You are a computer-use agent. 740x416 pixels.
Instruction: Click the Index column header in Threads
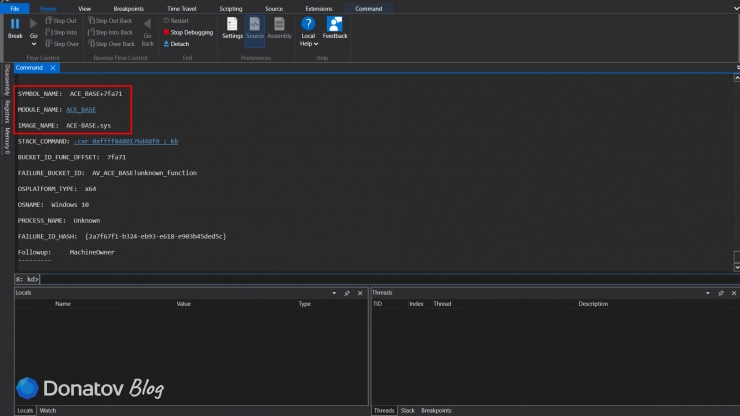[416, 304]
